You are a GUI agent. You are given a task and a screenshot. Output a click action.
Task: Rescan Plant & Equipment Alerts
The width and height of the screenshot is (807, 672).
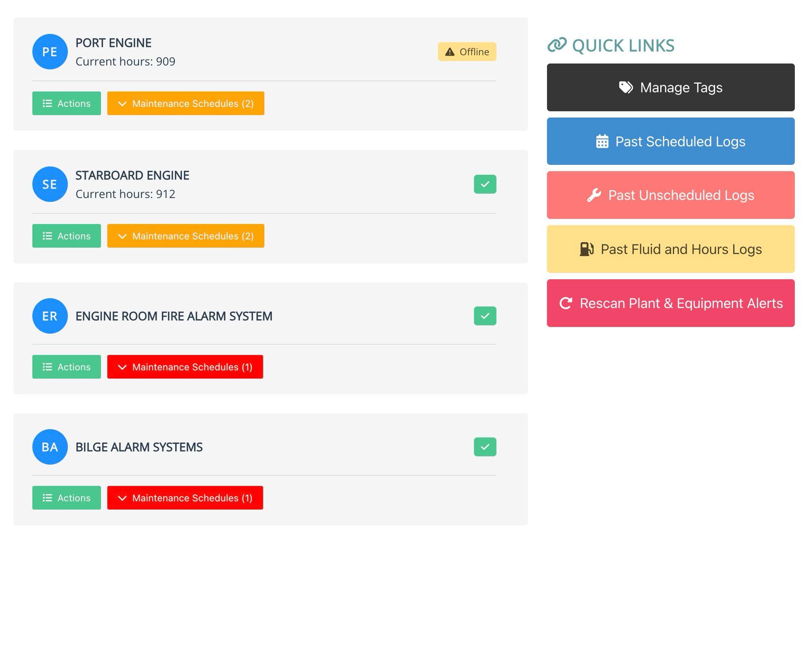click(671, 303)
